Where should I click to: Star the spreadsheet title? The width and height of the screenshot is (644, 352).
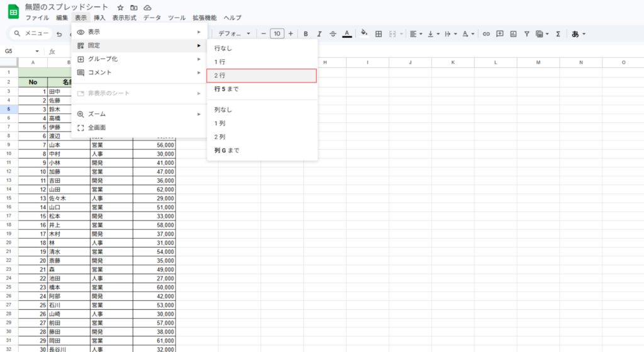(x=120, y=7)
